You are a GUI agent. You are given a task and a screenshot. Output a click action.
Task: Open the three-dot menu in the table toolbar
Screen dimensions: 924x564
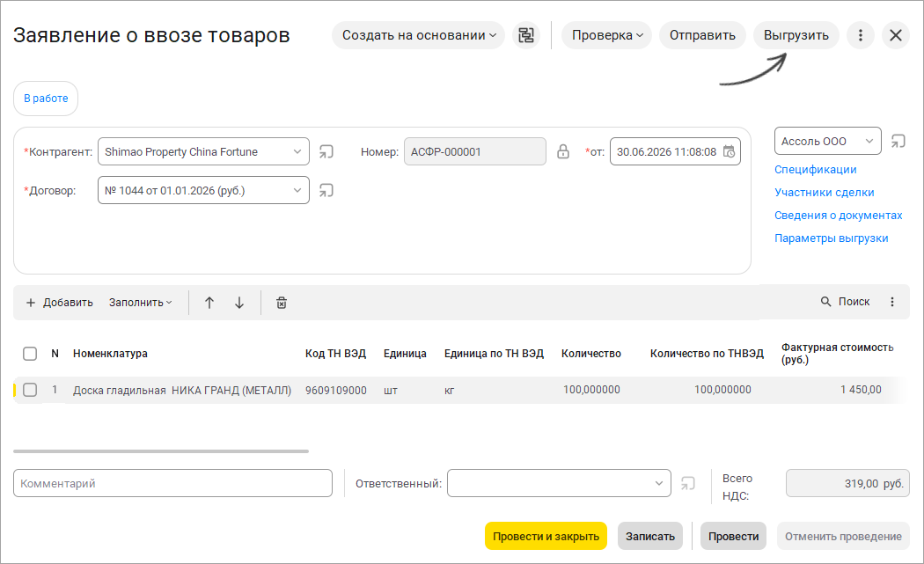(892, 302)
